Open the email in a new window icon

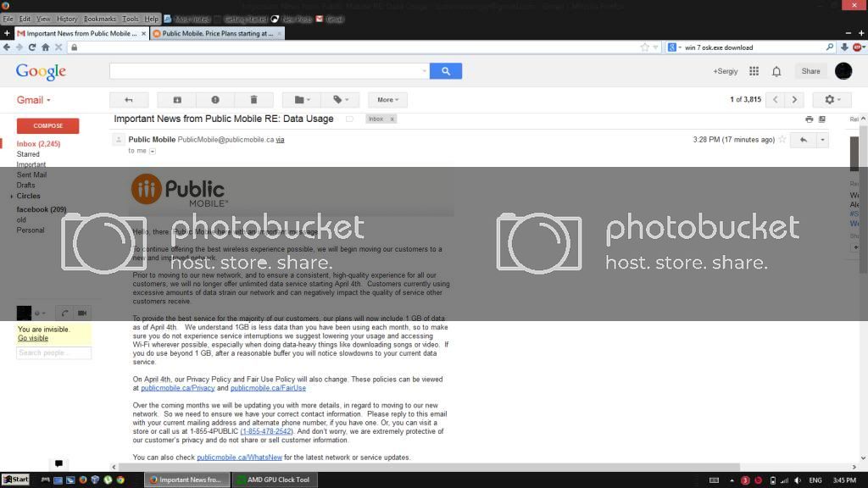click(x=822, y=119)
